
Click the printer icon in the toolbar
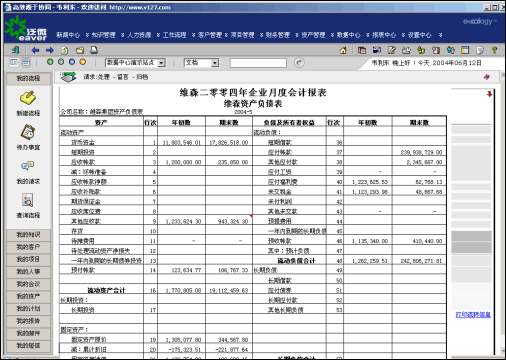94,50
